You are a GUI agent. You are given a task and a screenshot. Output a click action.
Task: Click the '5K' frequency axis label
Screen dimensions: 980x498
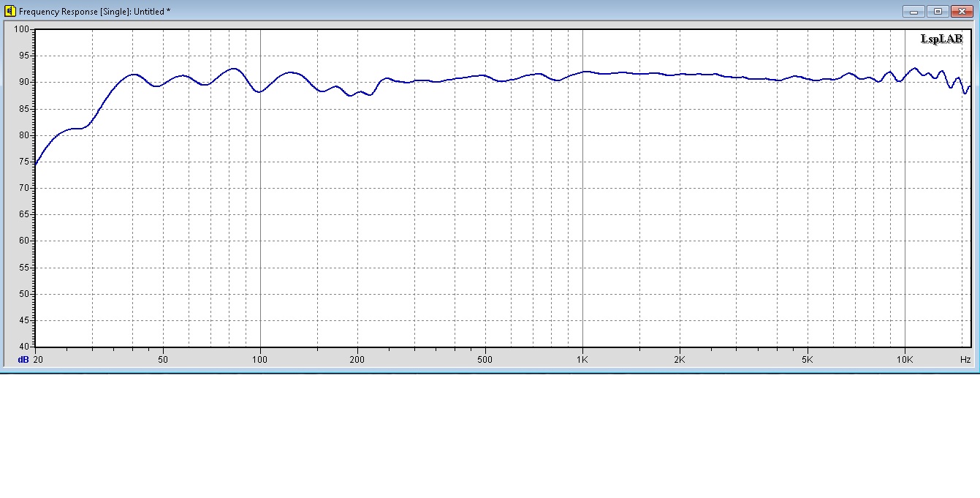pyautogui.click(x=808, y=360)
